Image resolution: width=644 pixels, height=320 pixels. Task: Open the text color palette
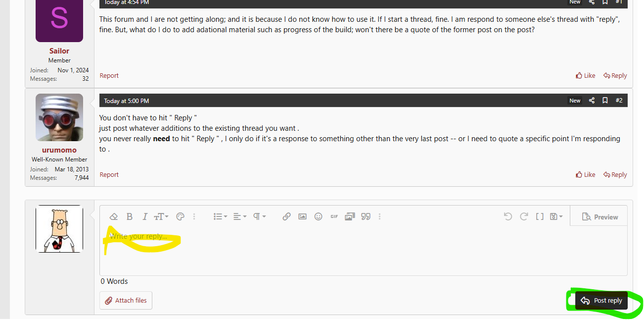180,216
